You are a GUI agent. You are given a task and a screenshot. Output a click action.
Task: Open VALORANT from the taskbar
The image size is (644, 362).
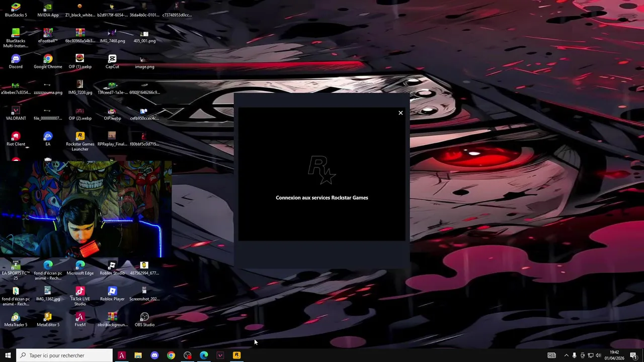pyautogui.click(x=220, y=355)
